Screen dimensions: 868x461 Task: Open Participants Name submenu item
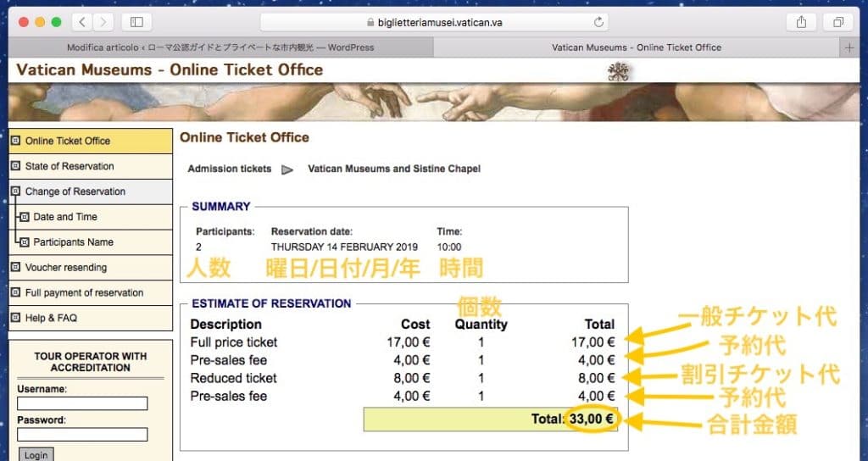[91, 242]
